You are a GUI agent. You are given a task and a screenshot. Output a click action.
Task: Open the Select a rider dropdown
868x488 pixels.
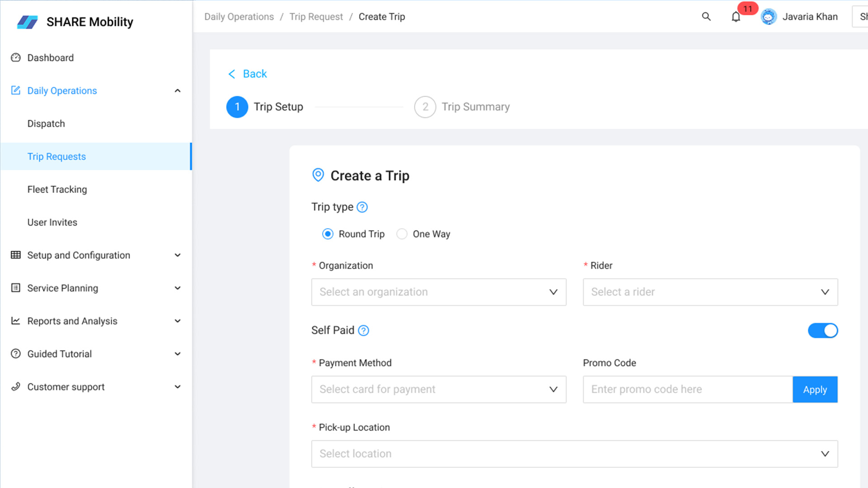pyautogui.click(x=710, y=292)
